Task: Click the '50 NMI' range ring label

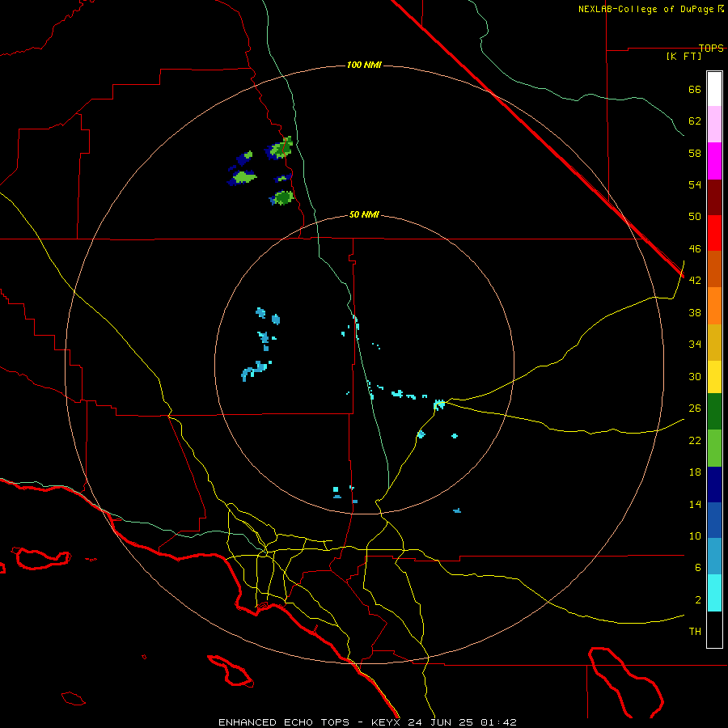Action: pyautogui.click(x=364, y=214)
